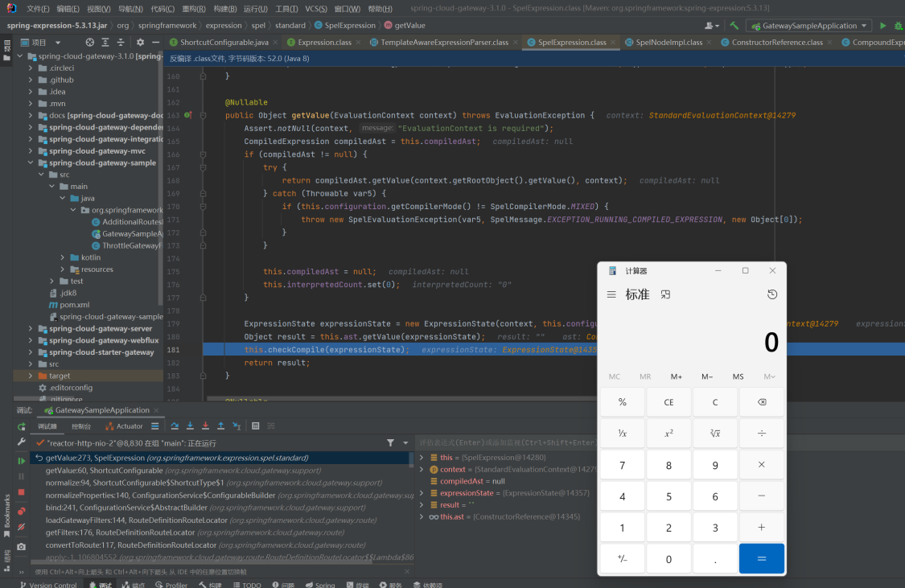This screenshot has height=588, width=905.
Task: Expand the target folder
Action: pos(31,376)
